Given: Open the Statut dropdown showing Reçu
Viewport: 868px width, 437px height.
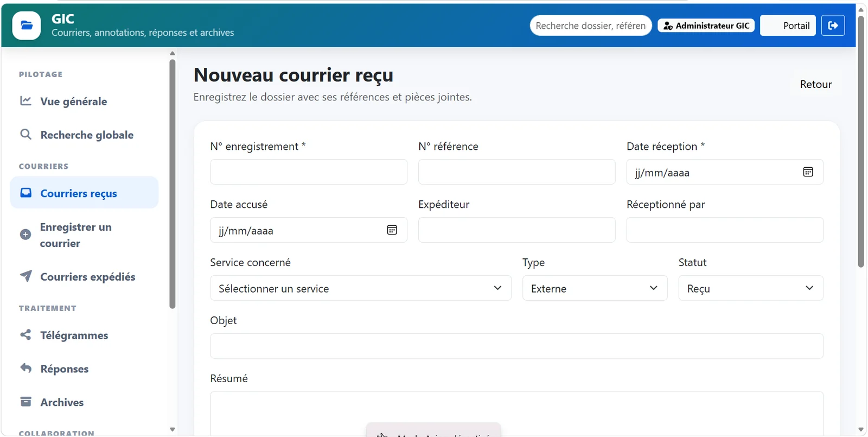Looking at the screenshot, I should point(751,288).
